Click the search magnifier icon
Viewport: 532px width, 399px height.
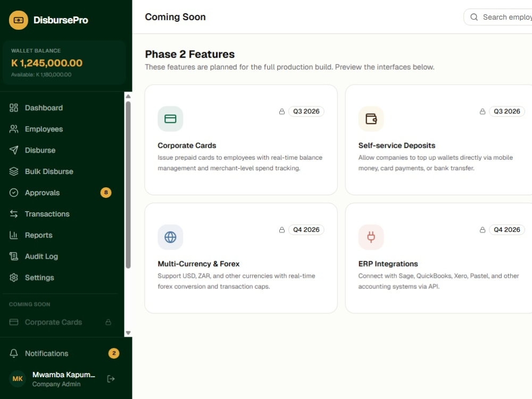pos(474,17)
